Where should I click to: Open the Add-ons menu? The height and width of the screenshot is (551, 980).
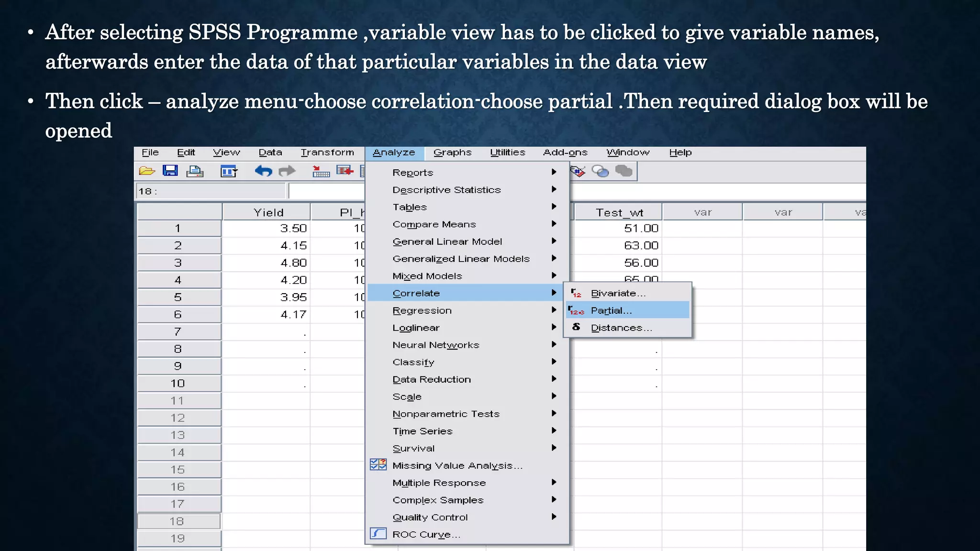pos(565,153)
